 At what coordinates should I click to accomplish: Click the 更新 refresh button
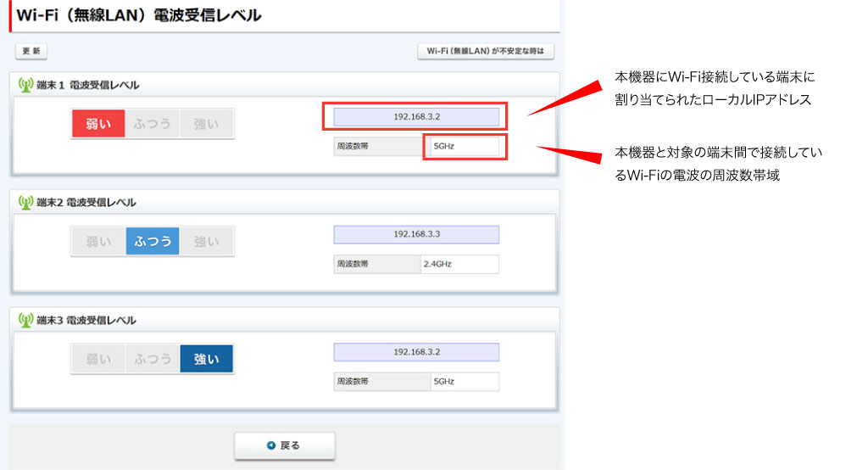31,51
